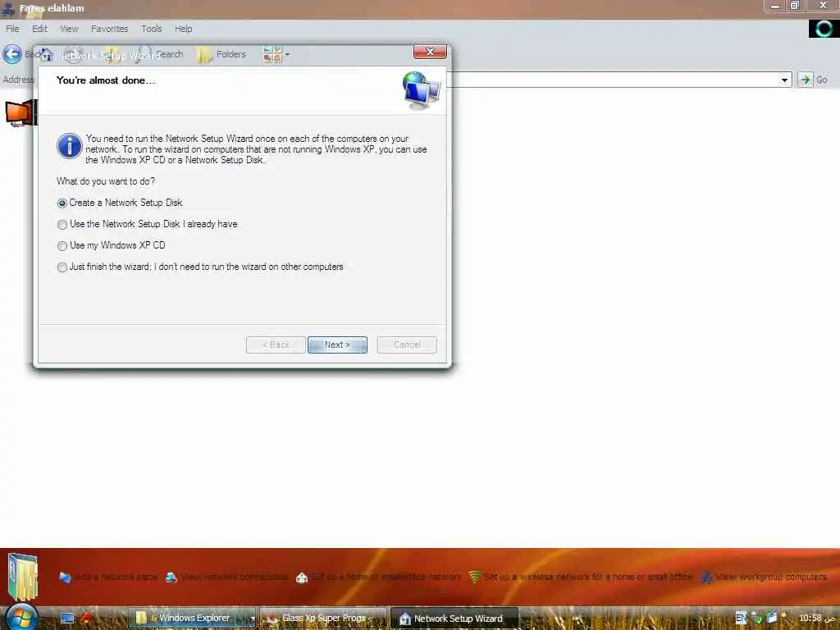The height and width of the screenshot is (630, 840).
Task: Click the red quick launch icon
Action: pyautogui.click(x=85, y=618)
